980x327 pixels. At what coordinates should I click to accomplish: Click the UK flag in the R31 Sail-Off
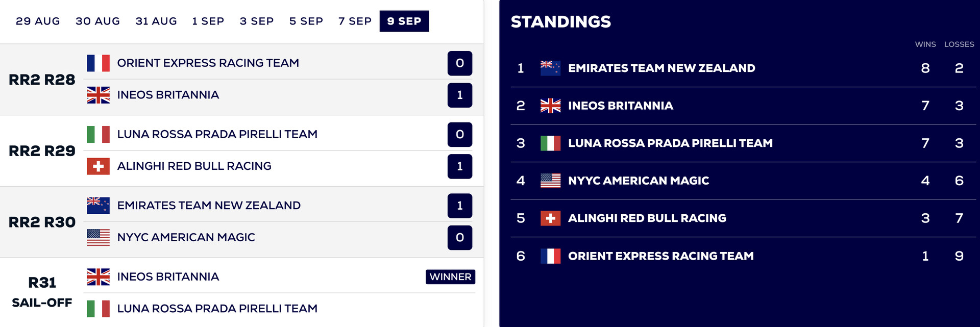98,277
